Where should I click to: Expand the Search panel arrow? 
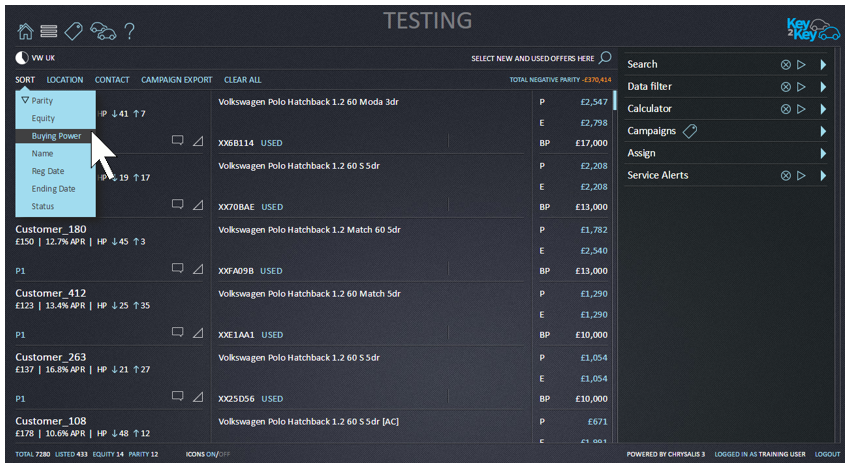click(x=823, y=64)
